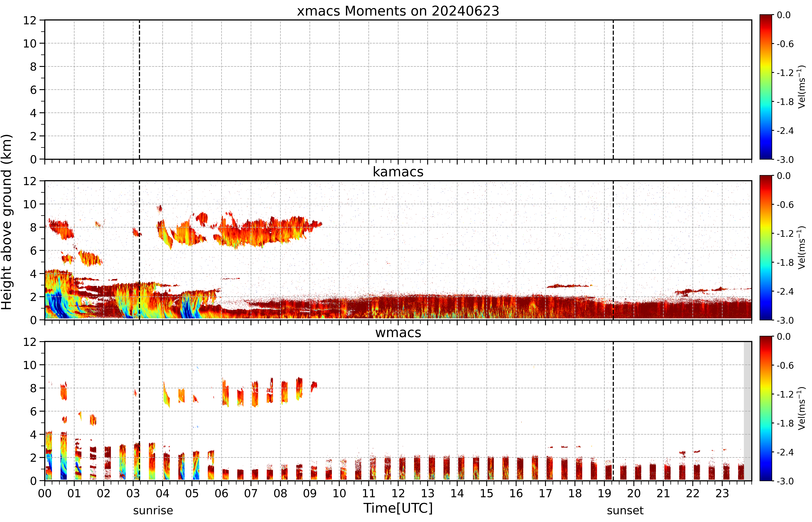Screen dimensions: 812x522
Task: Click the sunrise dashed line in kamacs panel
Action: click(139, 250)
